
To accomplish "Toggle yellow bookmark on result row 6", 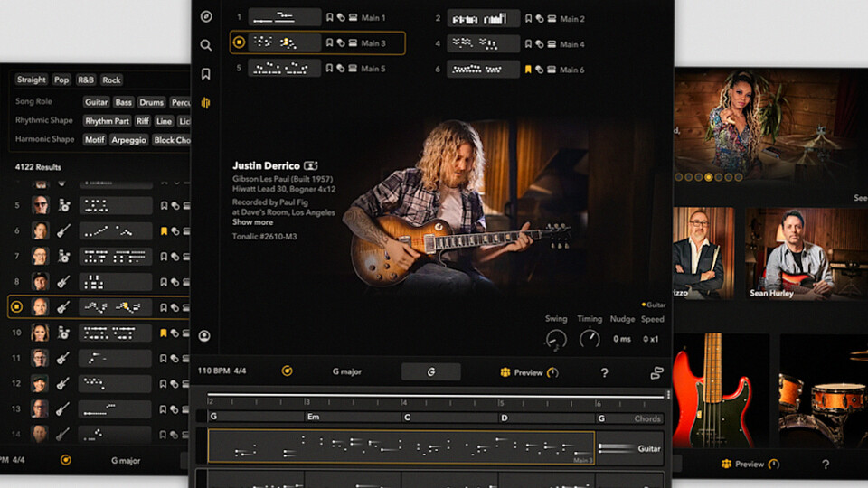I will [x=164, y=231].
